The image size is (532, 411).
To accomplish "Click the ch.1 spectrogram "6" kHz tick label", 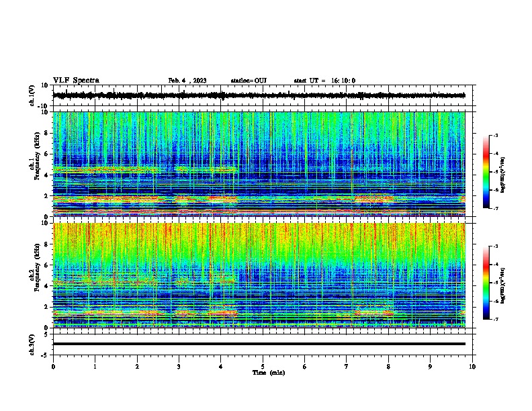I will (47, 154).
